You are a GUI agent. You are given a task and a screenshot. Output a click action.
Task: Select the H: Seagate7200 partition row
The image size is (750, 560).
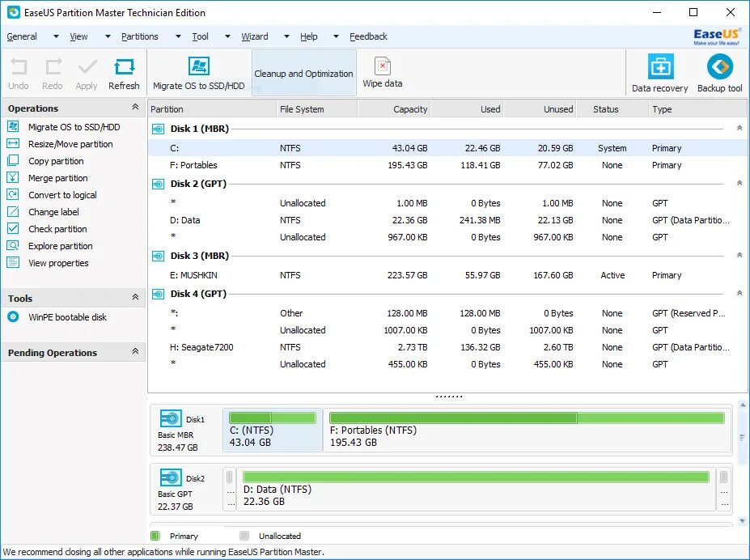[x=447, y=347]
